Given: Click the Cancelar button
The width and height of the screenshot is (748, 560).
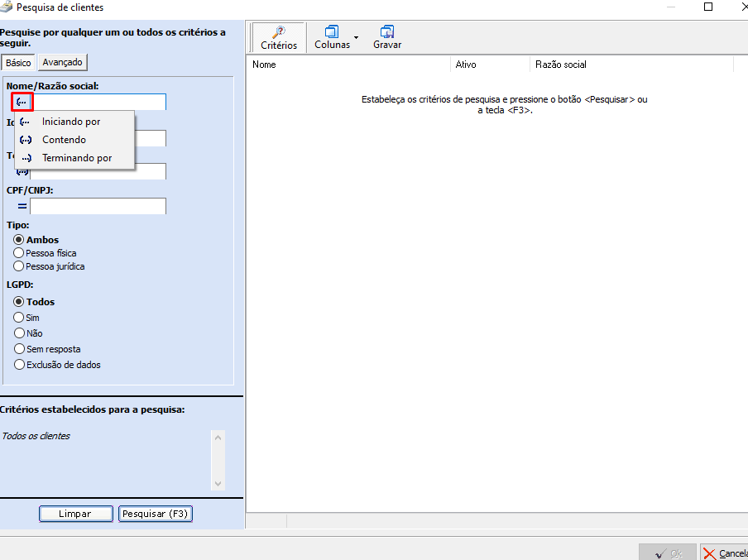Looking at the screenshot, I should pyautogui.click(x=725, y=553).
